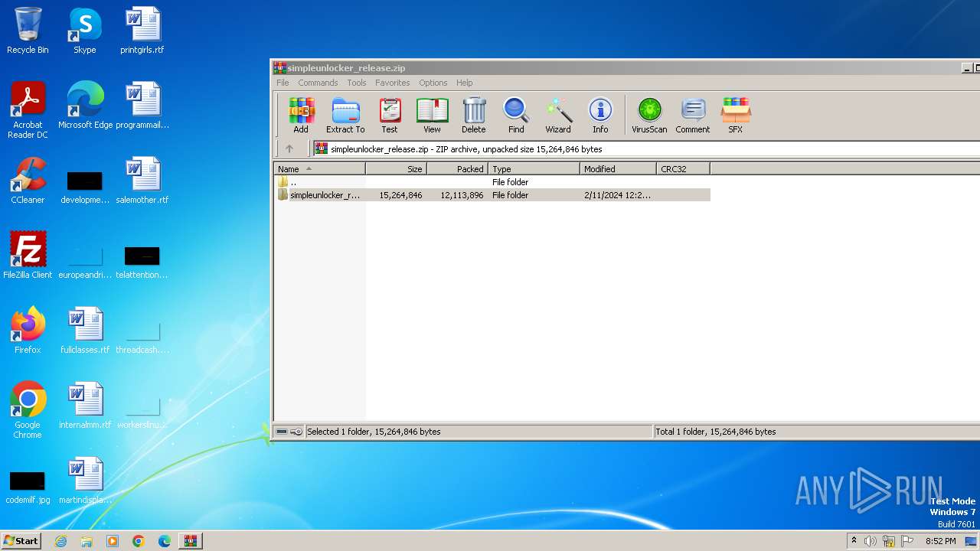Click the WinRAR taskbar button
The width and height of the screenshot is (980, 551).
pos(190,541)
